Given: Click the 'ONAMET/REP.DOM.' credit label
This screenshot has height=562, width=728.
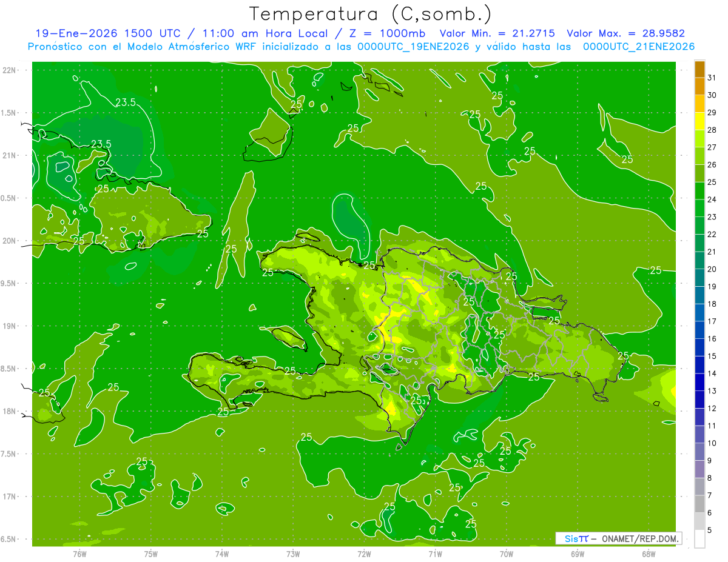Looking at the screenshot, I should tap(639, 538).
